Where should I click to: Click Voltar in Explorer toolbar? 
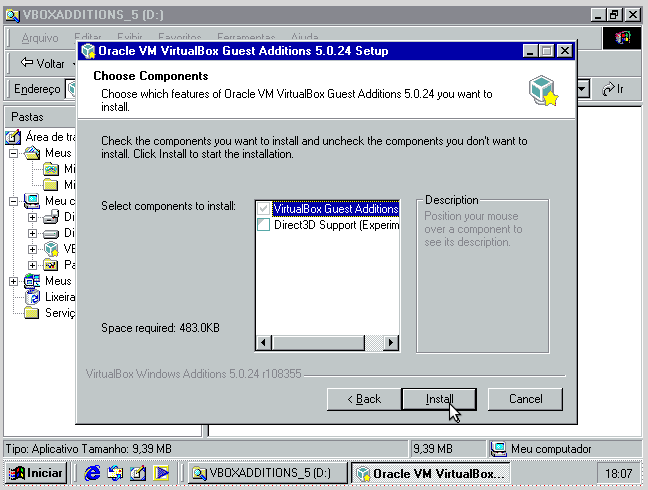pos(43,64)
